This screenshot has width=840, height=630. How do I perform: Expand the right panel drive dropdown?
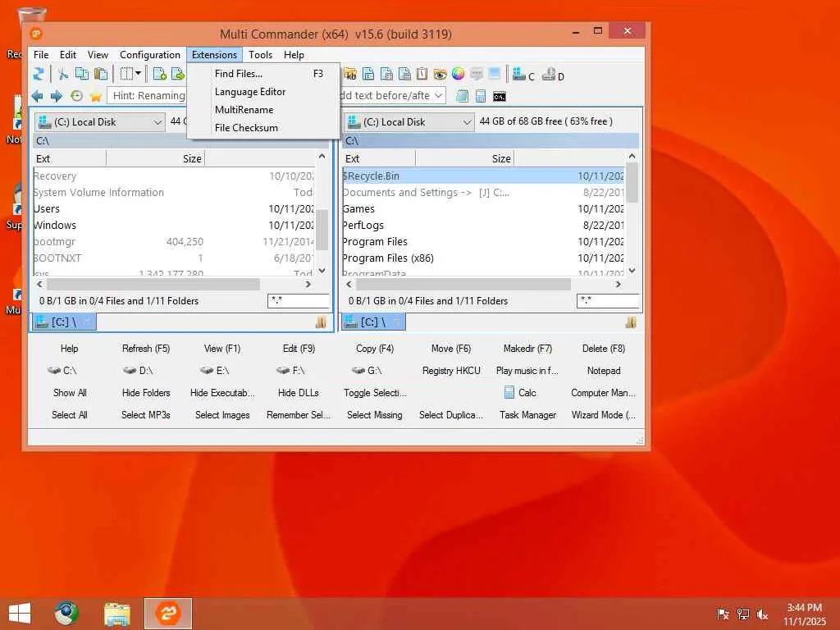click(467, 122)
